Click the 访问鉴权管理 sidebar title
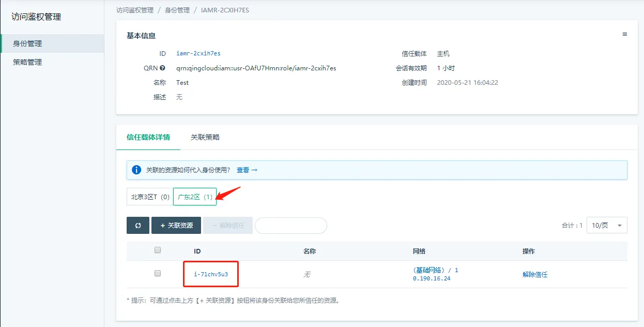 click(x=37, y=17)
